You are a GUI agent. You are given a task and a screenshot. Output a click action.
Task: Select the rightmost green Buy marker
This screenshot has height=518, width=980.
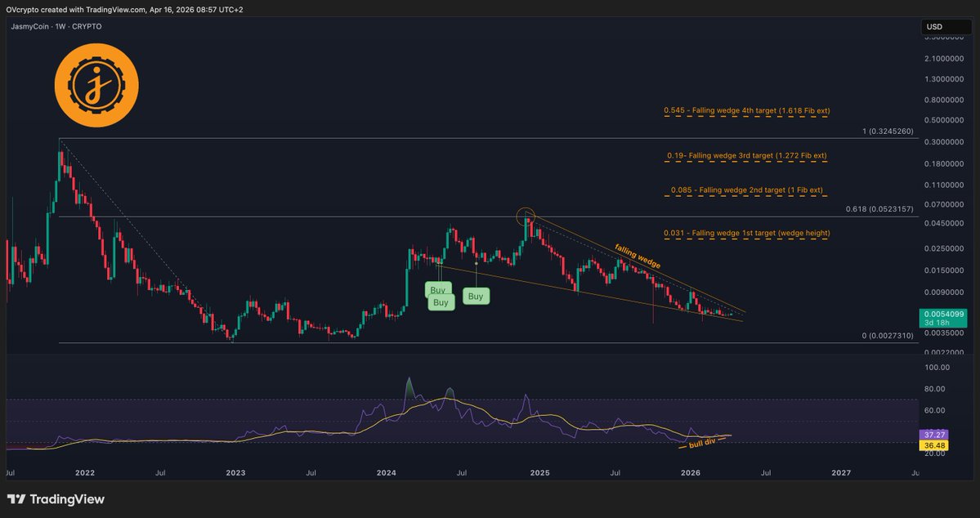[476, 296]
